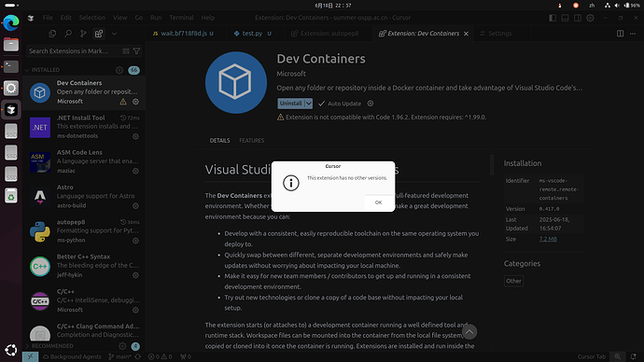
Task: Select Dev Containers in the installed list
Action: click(x=84, y=92)
